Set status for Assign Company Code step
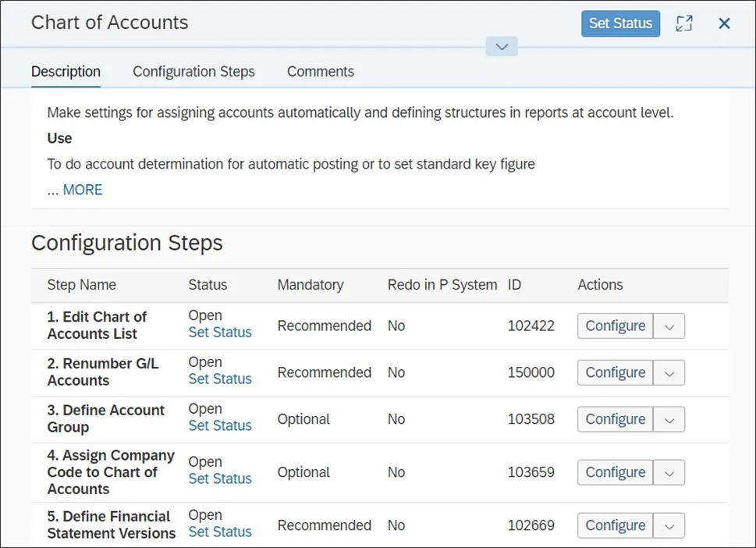 coord(220,479)
